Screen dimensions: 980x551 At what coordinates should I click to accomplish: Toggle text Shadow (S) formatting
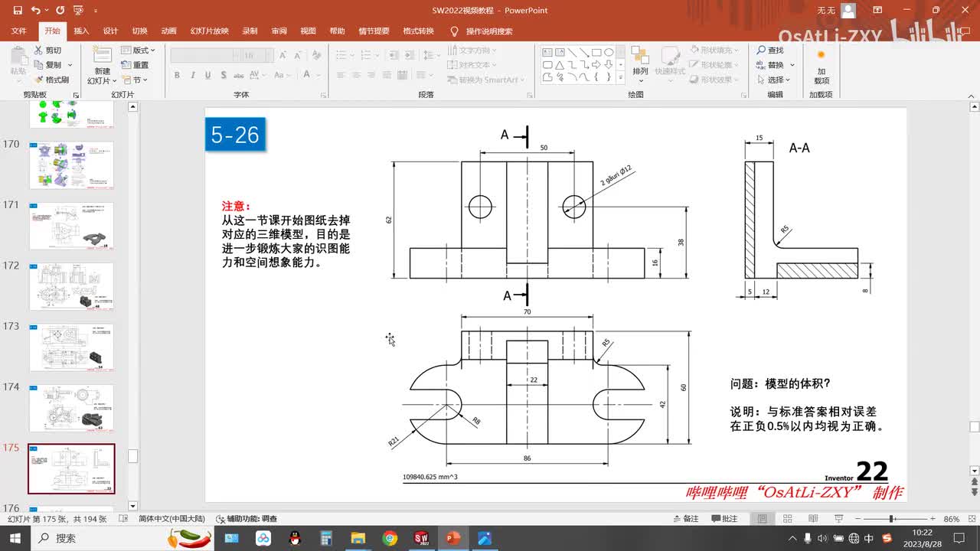coord(222,75)
